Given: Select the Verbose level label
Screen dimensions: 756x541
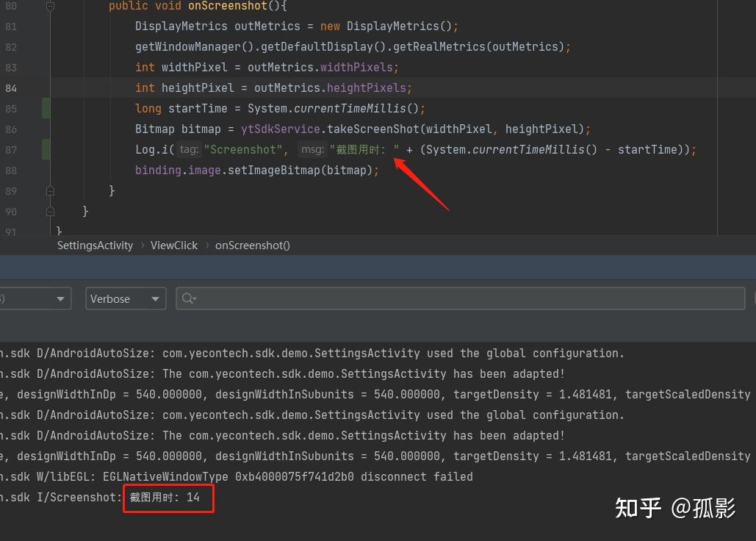Looking at the screenshot, I should point(109,299).
